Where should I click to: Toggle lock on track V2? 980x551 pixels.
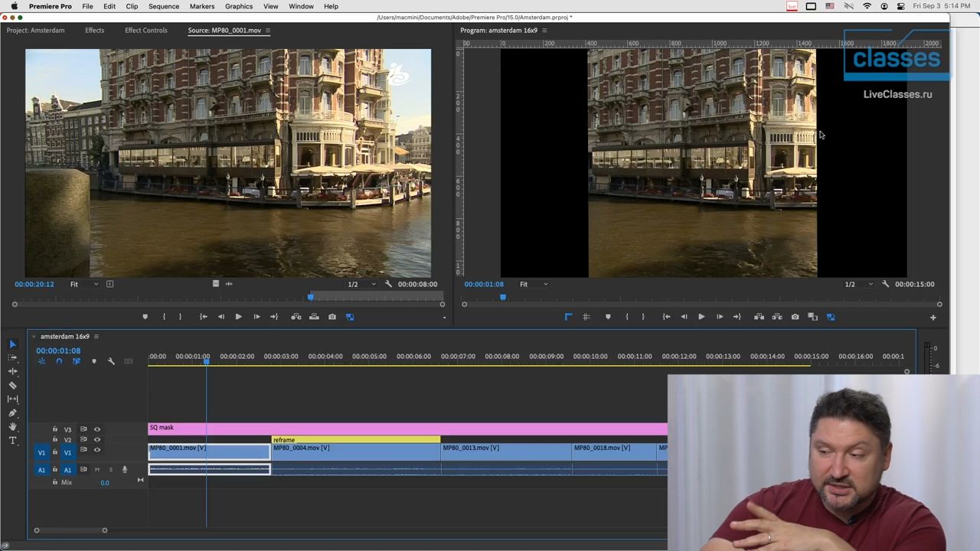click(54, 439)
